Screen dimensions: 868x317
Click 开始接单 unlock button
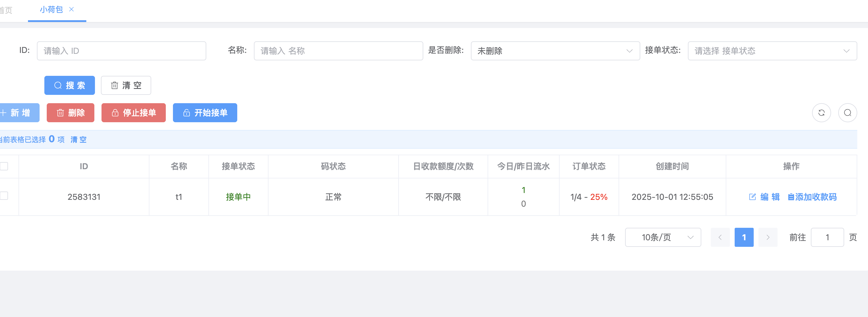(x=205, y=113)
